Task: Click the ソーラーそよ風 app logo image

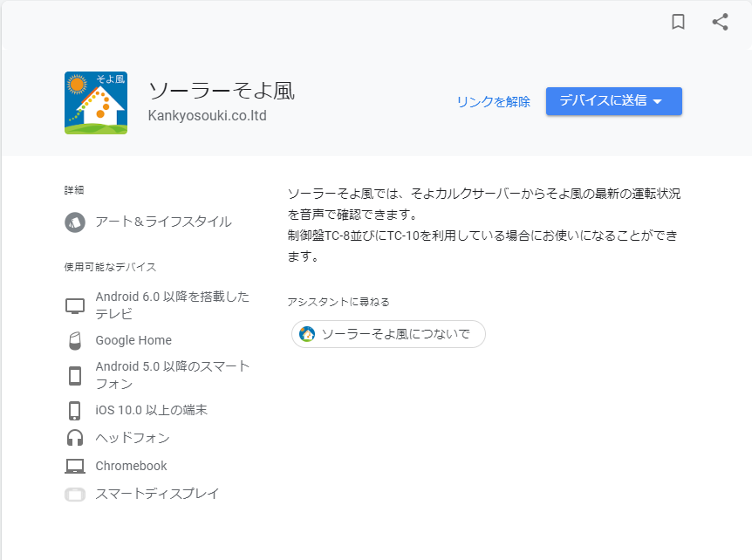Action: click(x=96, y=103)
